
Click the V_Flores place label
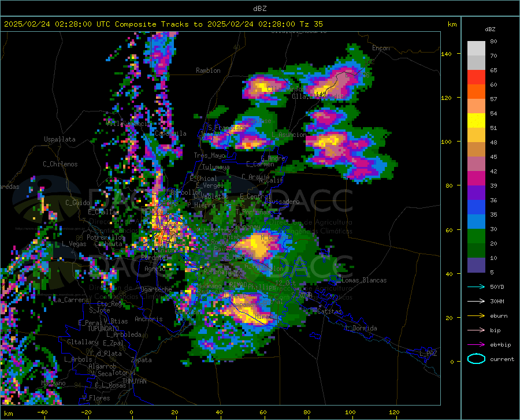(96, 398)
